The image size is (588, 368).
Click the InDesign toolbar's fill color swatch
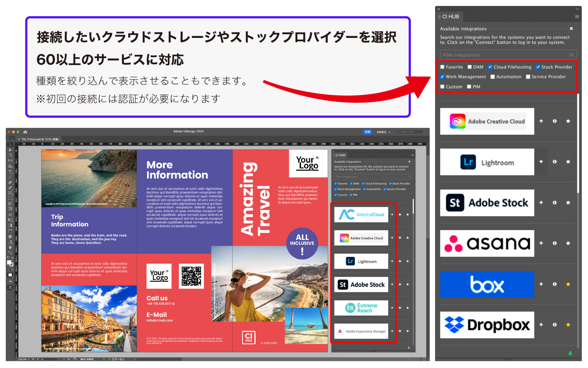click(9, 262)
